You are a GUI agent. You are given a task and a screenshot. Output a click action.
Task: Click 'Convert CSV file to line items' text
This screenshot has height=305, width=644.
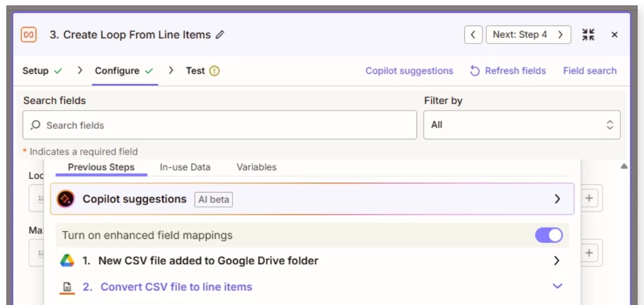pos(176,287)
